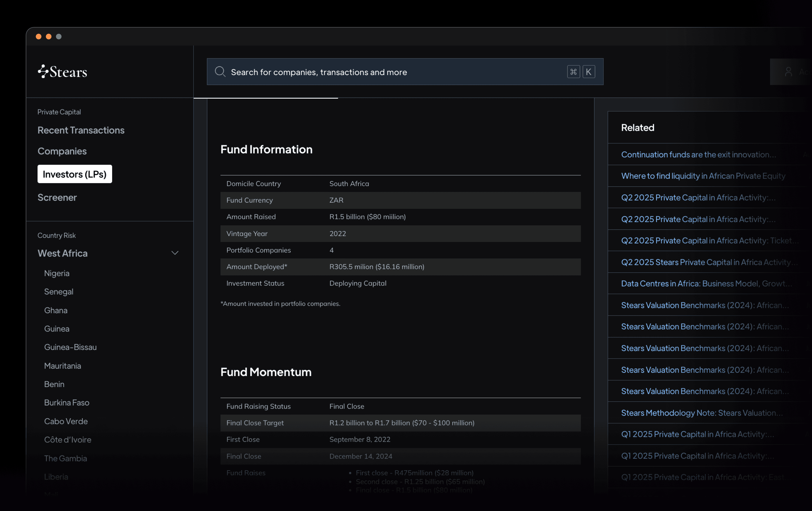Click the Stears logo
812x511 pixels.
point(62,71)
